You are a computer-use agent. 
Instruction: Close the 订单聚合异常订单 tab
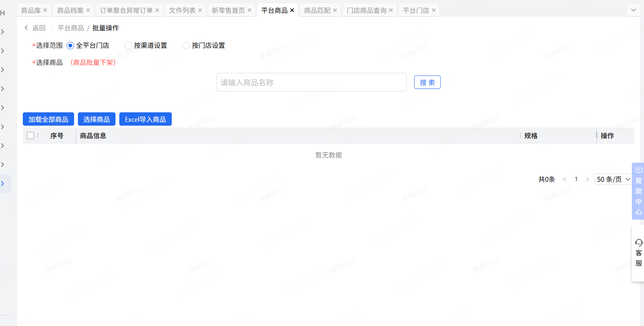[x=157, y=10]
